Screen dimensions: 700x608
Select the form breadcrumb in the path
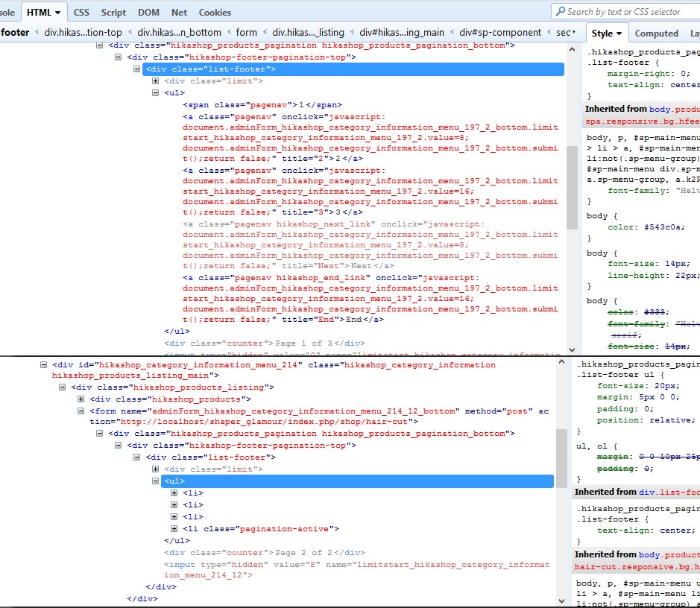(246, 33)
